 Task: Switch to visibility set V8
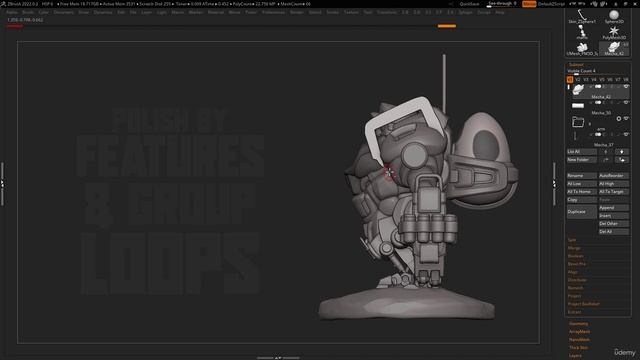[626, 80]
